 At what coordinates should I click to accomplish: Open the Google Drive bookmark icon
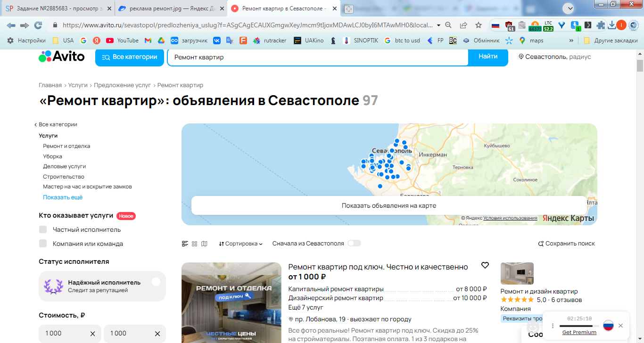click(x=161, y=41)
